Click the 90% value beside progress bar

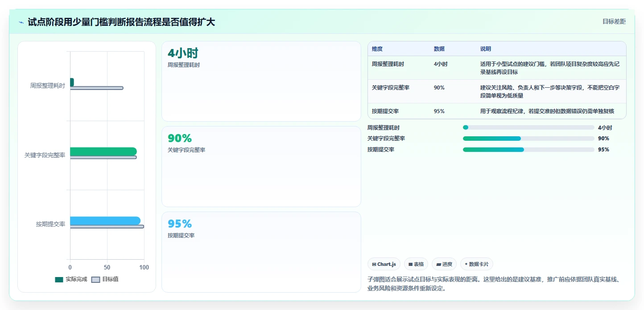click(x=603, y=139)
